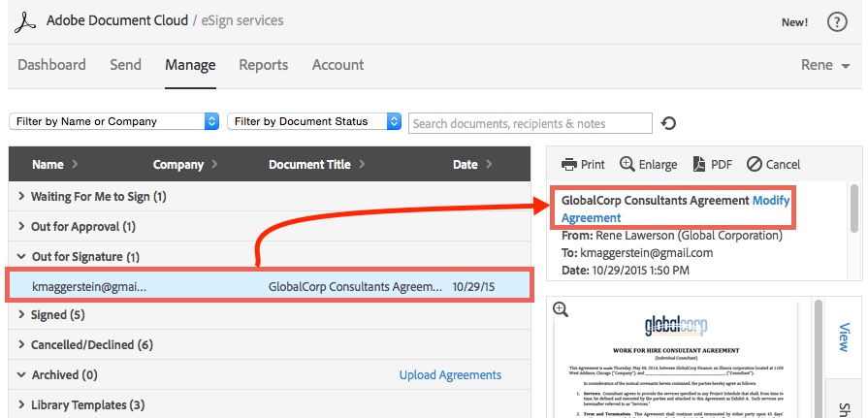This screenshot has width=868, height=418.
Task: Select the kmaggerstein@gmai... agreement row
Action: (270, 286)
